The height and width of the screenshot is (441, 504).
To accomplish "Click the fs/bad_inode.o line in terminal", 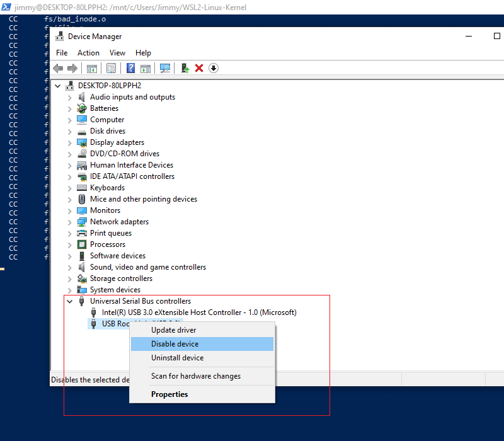I will [75, 20].
